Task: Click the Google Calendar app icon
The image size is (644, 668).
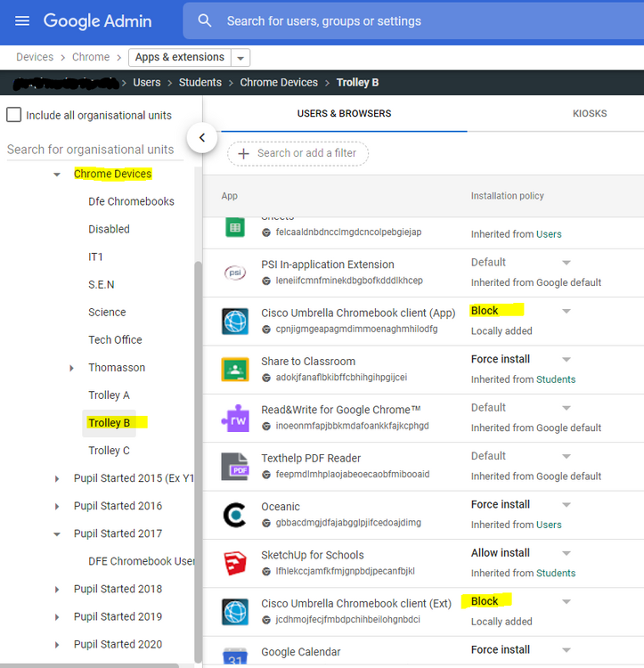Action: [235, 656]
